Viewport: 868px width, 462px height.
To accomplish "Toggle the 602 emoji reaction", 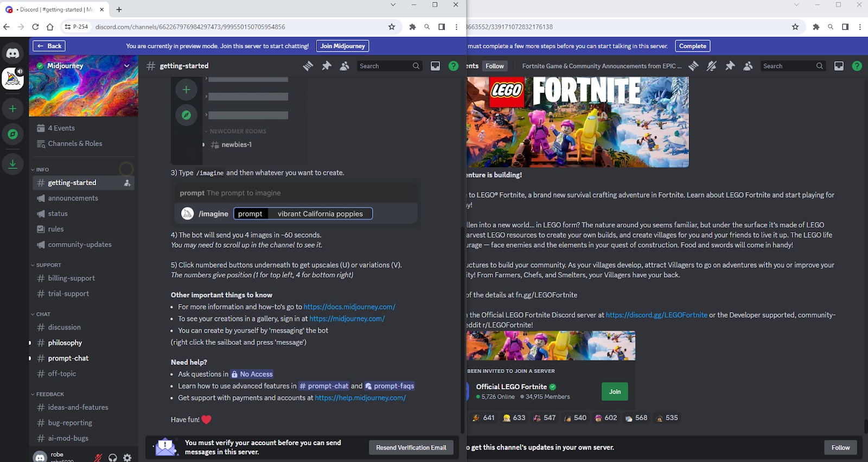I will (x=605, y=418).
